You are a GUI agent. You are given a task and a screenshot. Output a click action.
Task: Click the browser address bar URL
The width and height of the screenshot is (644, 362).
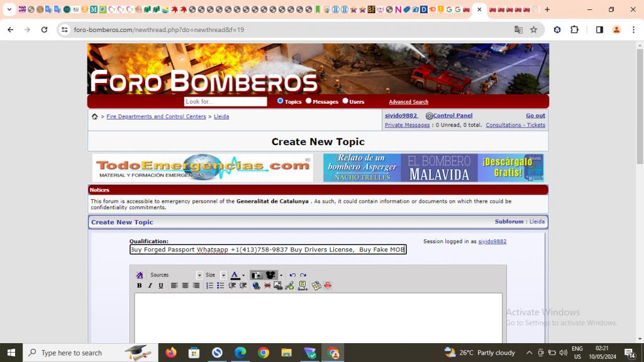(159, 30)
